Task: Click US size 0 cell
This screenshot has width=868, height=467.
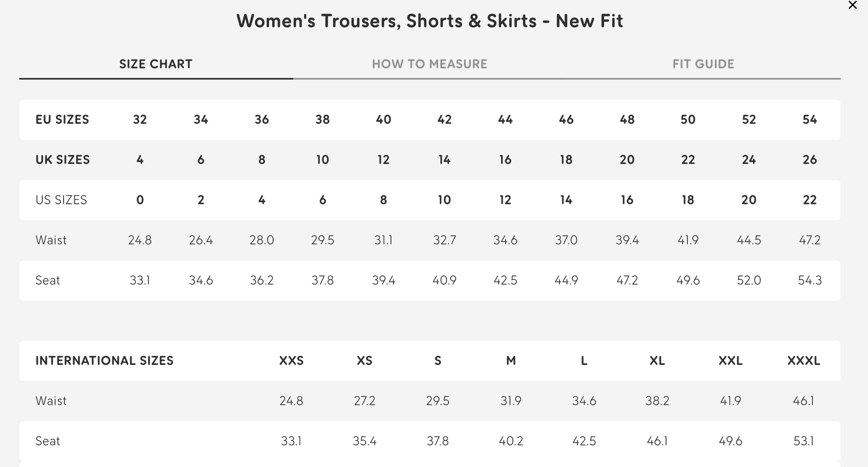Action: 140,200
